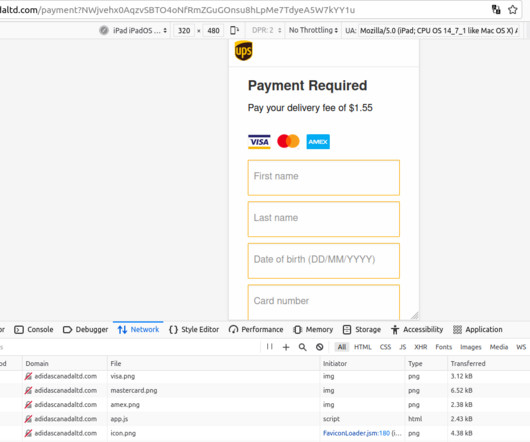The width and height of the screenshot is (530, 442).
Task: Select the app.js request row
Action: (265, 419)
